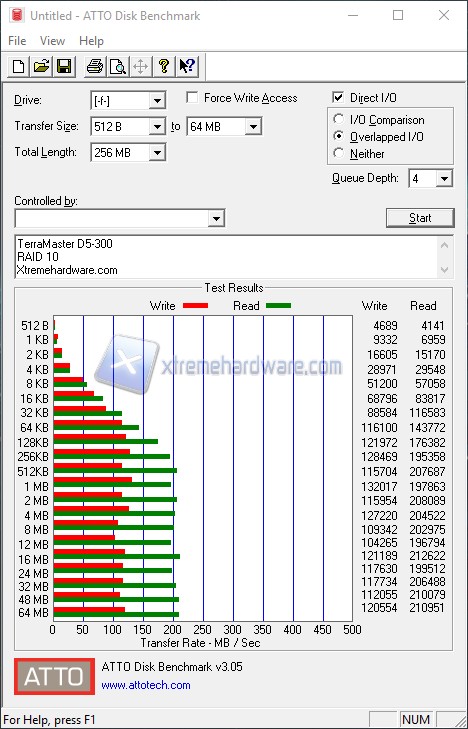Open Print Preview toolbar icon
Viewport: 468px width, 729px height.
[x=118, y=66]
